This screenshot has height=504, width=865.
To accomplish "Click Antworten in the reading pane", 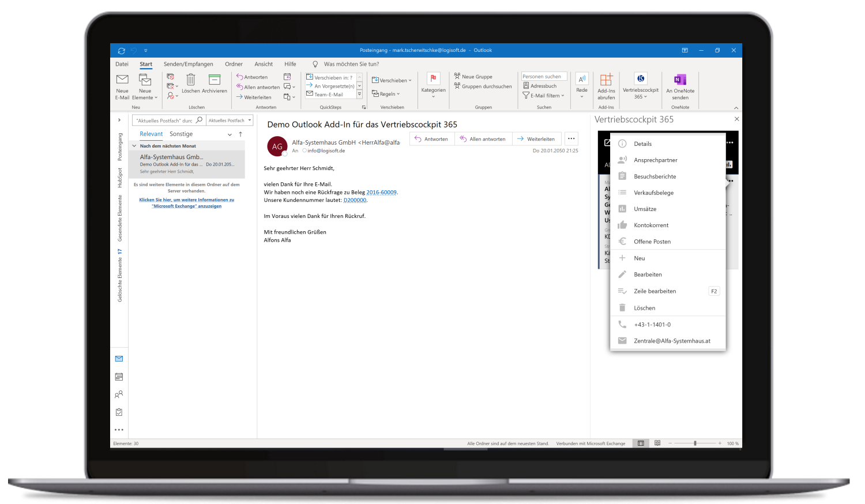I will pyautogui.click(x=431, y=139).
